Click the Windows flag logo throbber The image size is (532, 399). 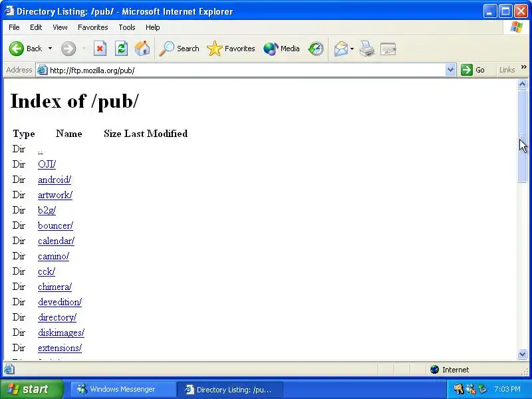tap(517, 27)
